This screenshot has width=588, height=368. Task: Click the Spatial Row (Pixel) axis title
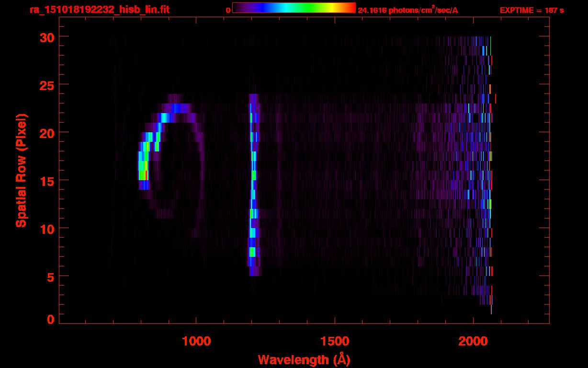[x=22, y=171]
